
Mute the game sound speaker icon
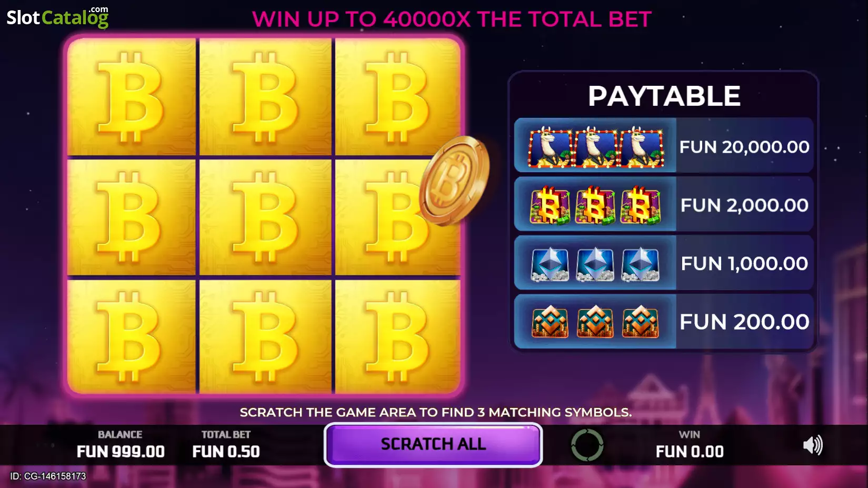click(813, 445)
